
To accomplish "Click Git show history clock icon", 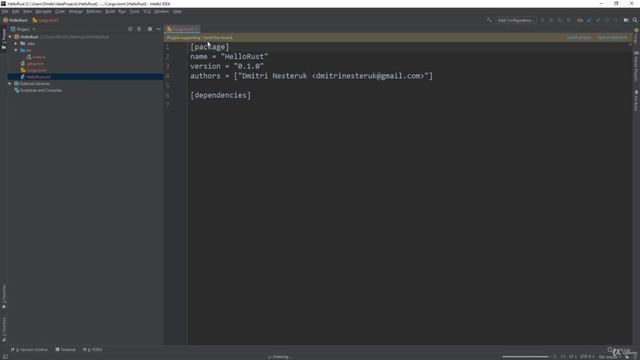I will click(607, 20).
